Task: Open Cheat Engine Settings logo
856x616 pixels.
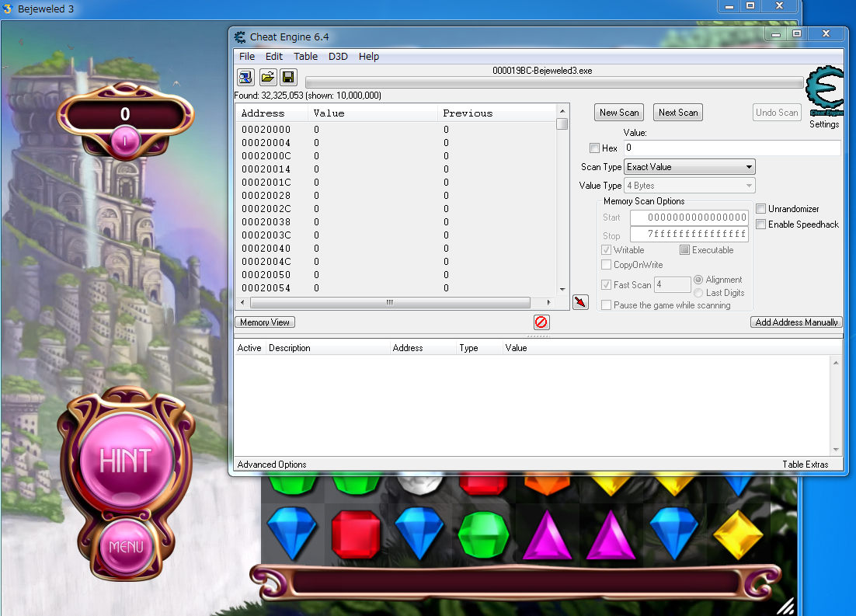Action: [x=825, y=91]
